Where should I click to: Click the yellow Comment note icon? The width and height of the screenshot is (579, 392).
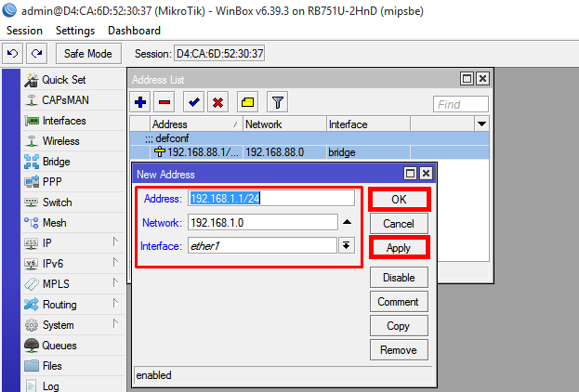tap(247, 102)
